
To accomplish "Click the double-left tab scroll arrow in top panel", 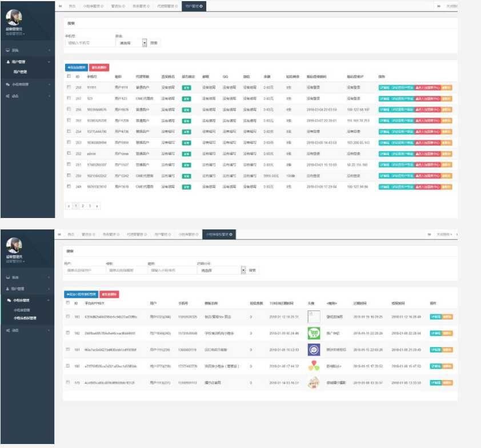I will click(x=60, y=6).
